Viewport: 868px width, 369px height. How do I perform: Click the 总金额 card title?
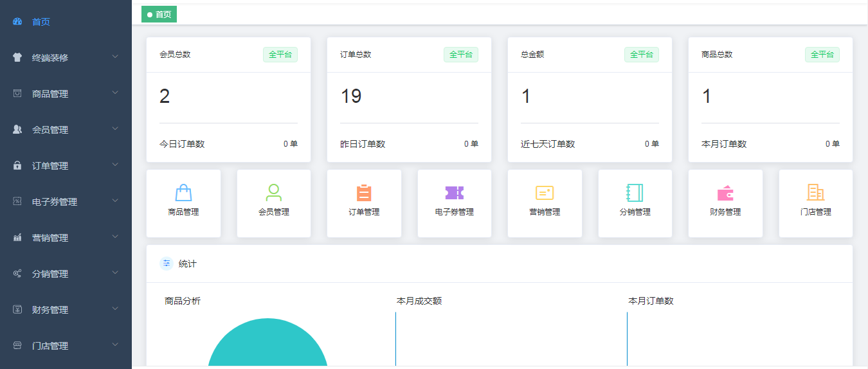pyautogui.click(x=532, y=55)
